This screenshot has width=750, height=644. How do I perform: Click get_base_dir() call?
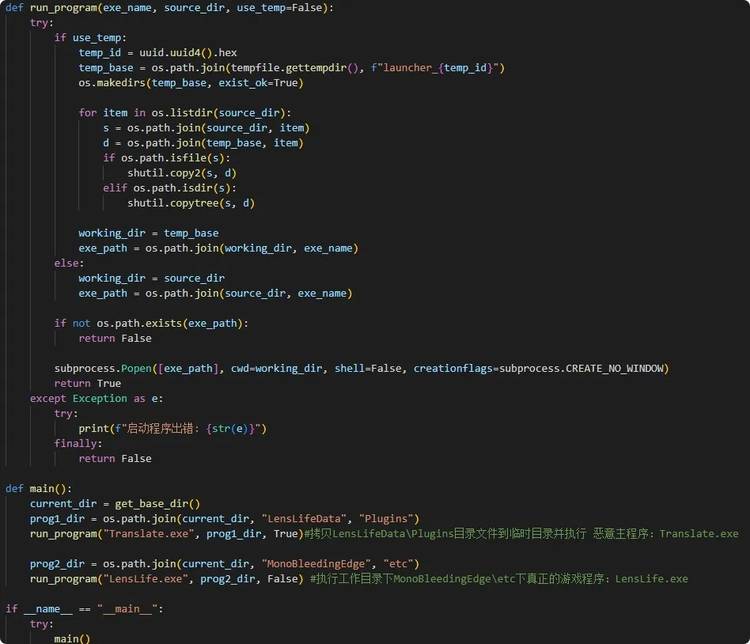point(157,504)
